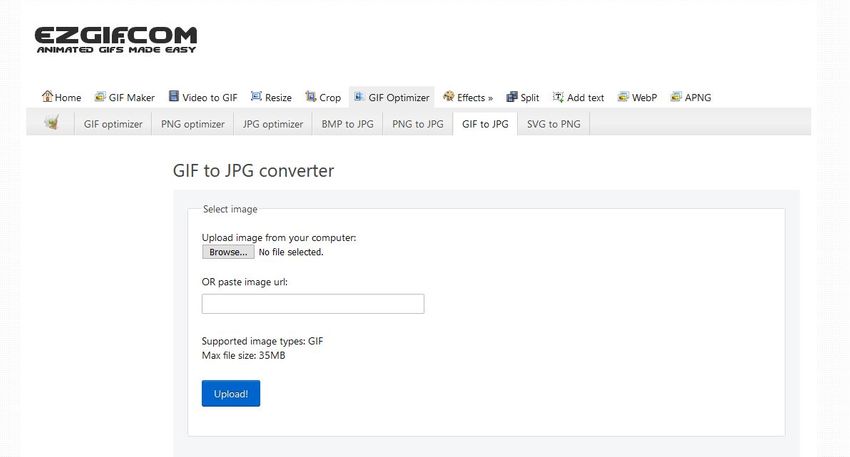850x457 pixels.
Task: Select the SVG to PNG tab
Action: coord(554,125)
